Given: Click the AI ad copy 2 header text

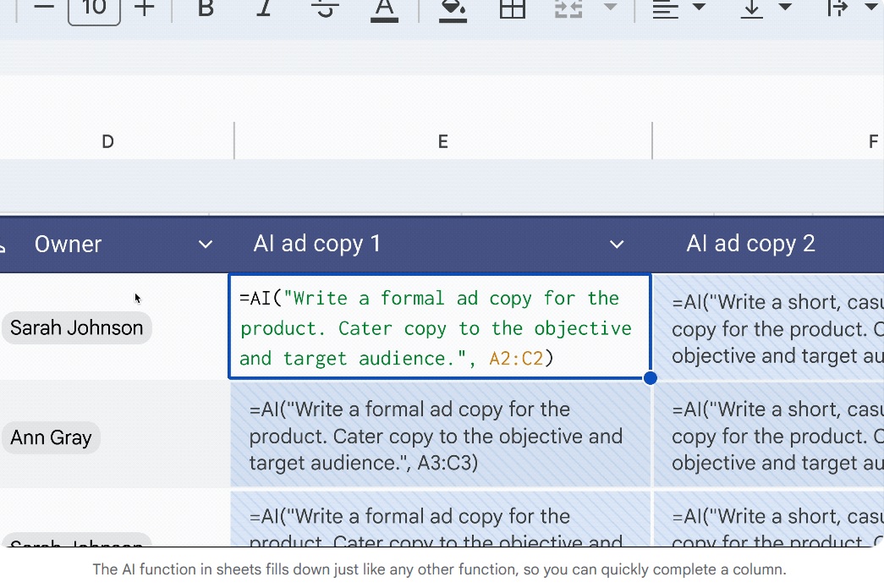Looking at the screenshot, I should point(751,244).
